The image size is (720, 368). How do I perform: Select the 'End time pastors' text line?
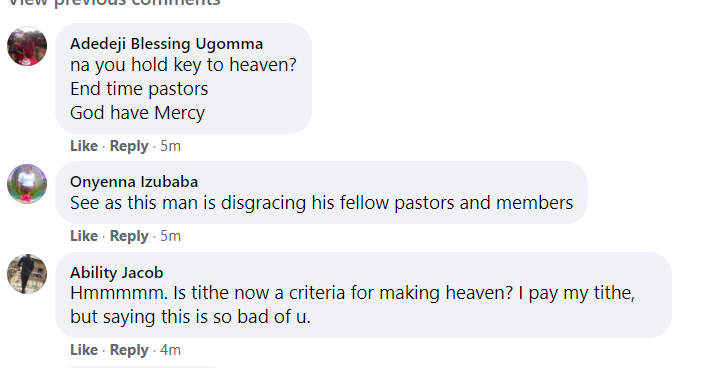(139, 89)
